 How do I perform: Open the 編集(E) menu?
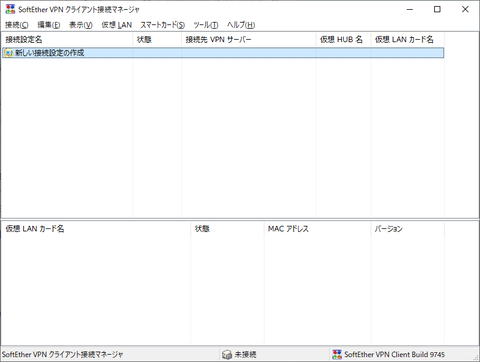click(x=49, y=25)
